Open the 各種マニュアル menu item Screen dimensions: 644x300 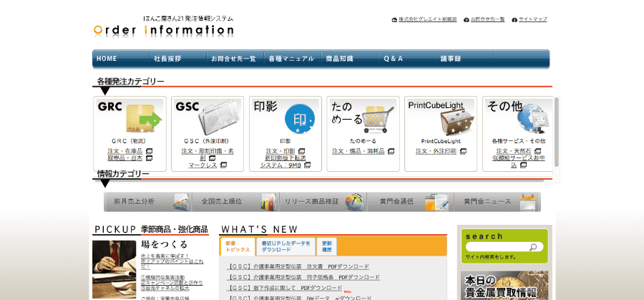coord(291,59)
